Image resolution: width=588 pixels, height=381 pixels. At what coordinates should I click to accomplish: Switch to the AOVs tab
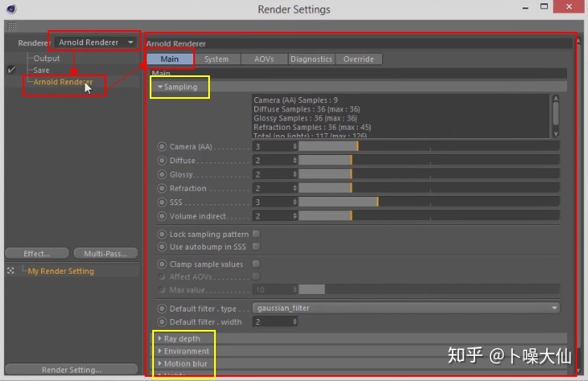pos(264,59)
